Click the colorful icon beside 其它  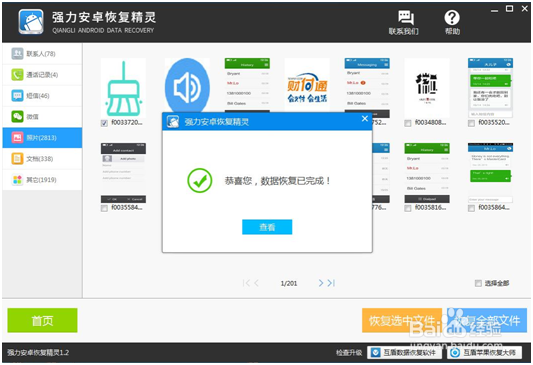[x=17, y=179]
